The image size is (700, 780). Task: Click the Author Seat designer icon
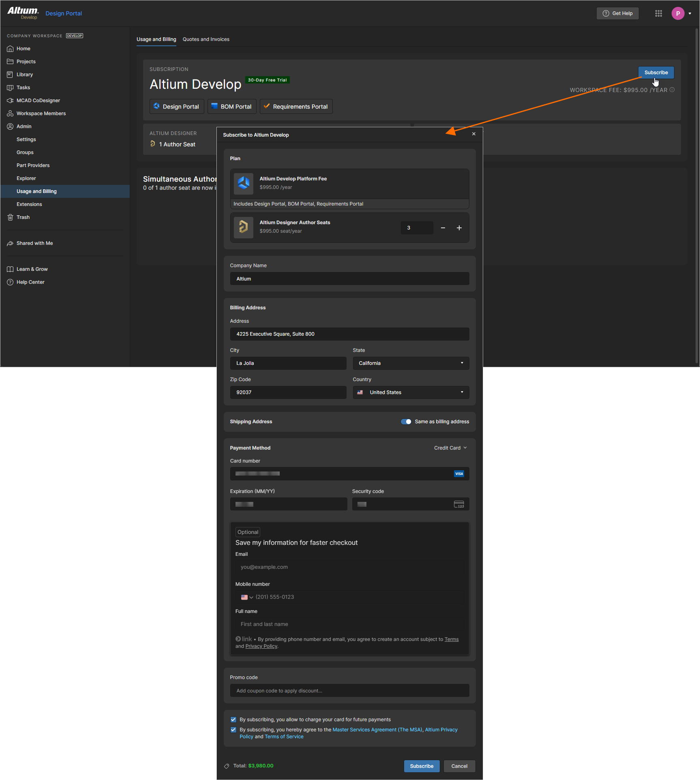pos(153,144)
